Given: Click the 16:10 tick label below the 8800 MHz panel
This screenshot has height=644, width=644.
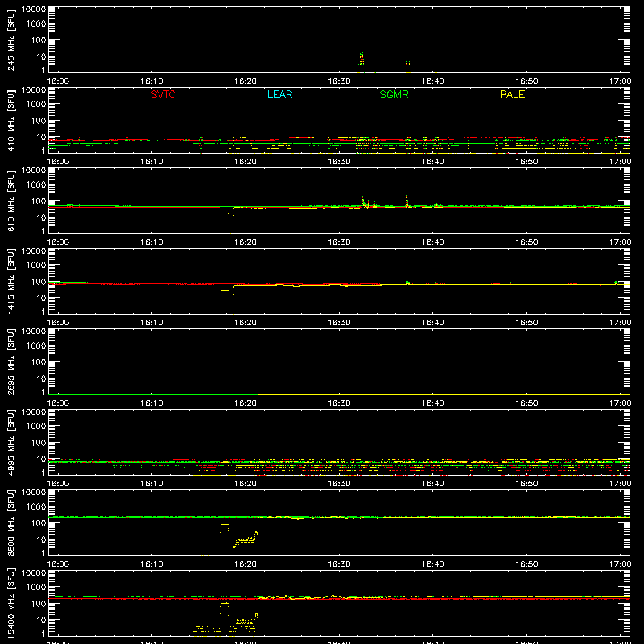Looking at the screenshot, I should tap(151, 564).
